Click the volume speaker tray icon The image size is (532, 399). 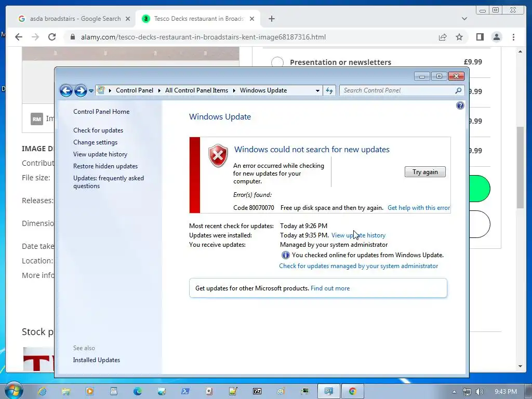479,392
